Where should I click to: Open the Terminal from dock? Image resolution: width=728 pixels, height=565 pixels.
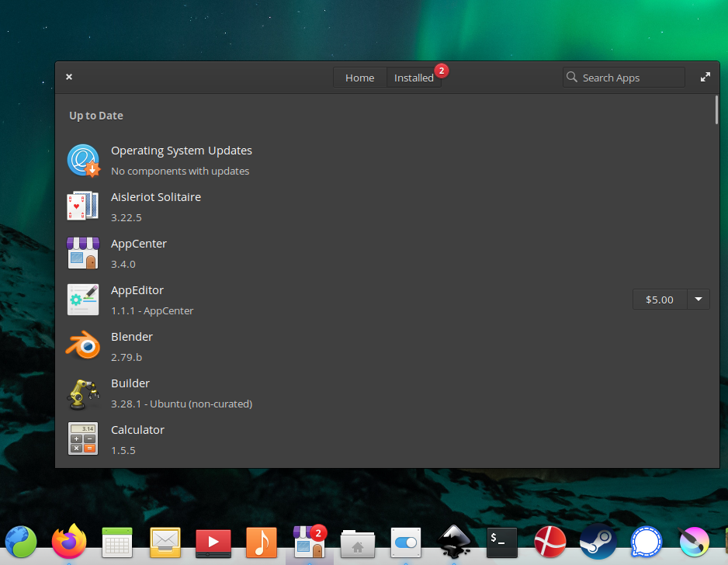(502, 542)
